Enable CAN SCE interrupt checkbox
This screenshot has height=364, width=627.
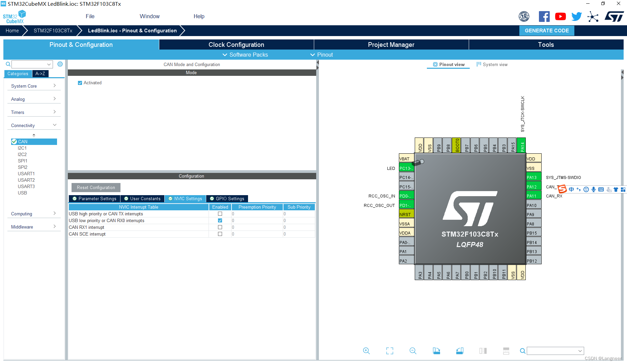[220, 234]
